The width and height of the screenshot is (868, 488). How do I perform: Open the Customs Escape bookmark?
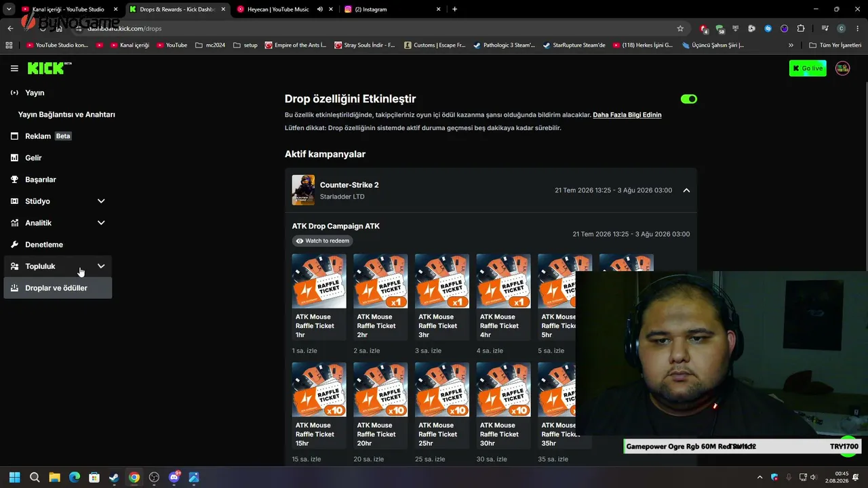coord(435,45)
